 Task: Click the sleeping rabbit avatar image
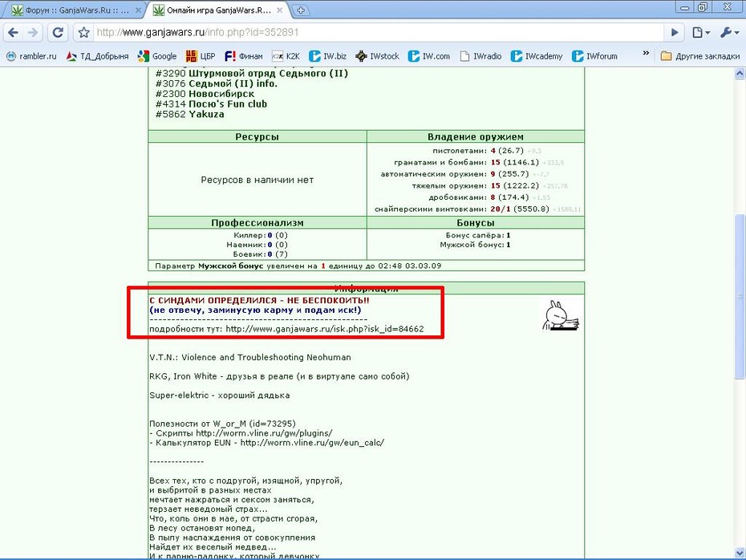coord(561,315)
